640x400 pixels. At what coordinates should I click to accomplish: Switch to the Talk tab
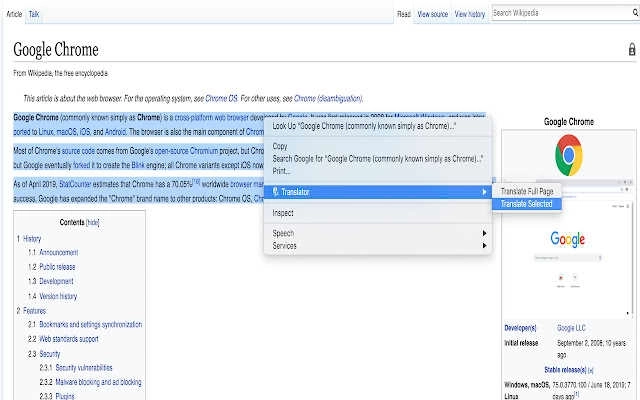[34, 14]
